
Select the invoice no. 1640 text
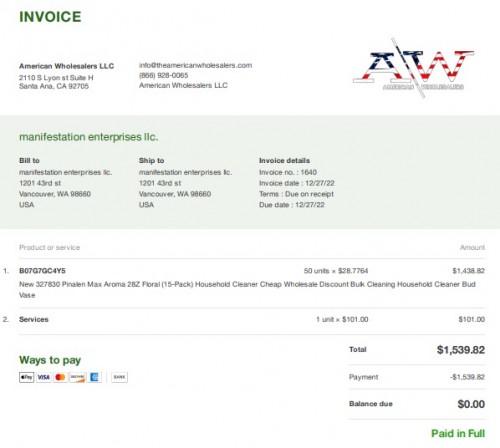pyautogui.click(x=288, y=172)
